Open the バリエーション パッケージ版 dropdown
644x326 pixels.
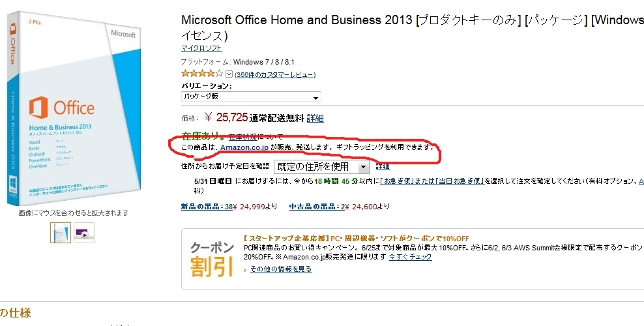[x=251, y=97]
